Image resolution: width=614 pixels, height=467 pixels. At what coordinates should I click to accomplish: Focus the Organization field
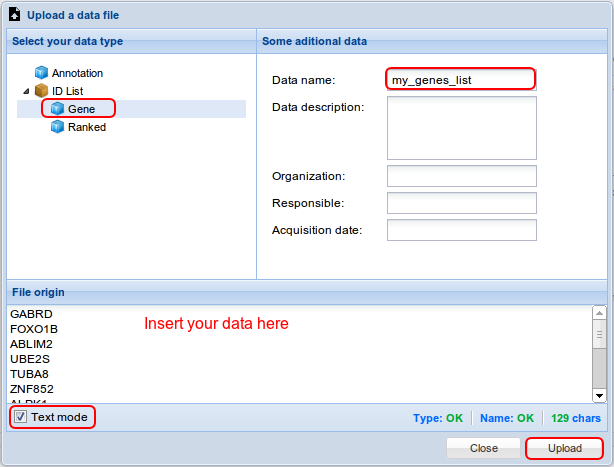tap(461, 176)
